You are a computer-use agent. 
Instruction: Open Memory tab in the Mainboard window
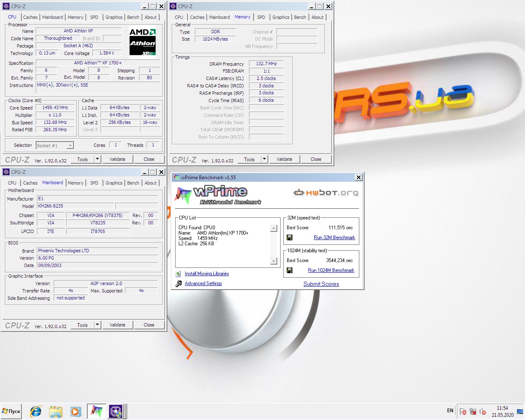click(75, 183)
